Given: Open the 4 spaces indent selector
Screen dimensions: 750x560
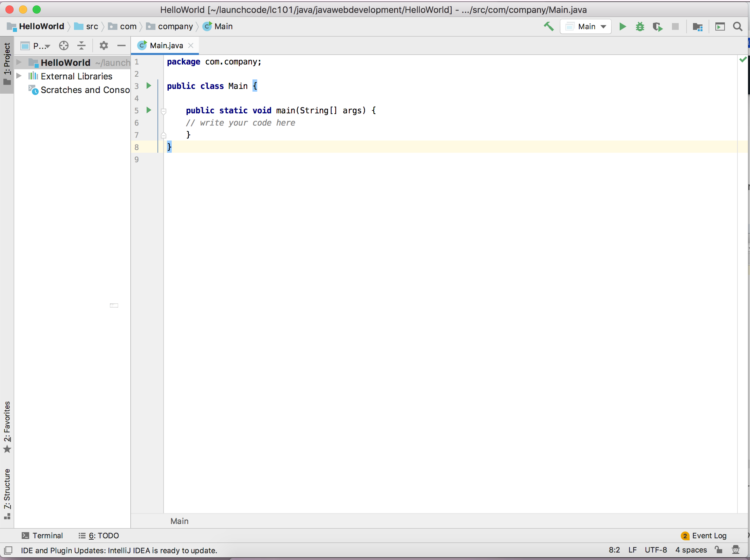Looking at the screenshot, I should [691, 550].
